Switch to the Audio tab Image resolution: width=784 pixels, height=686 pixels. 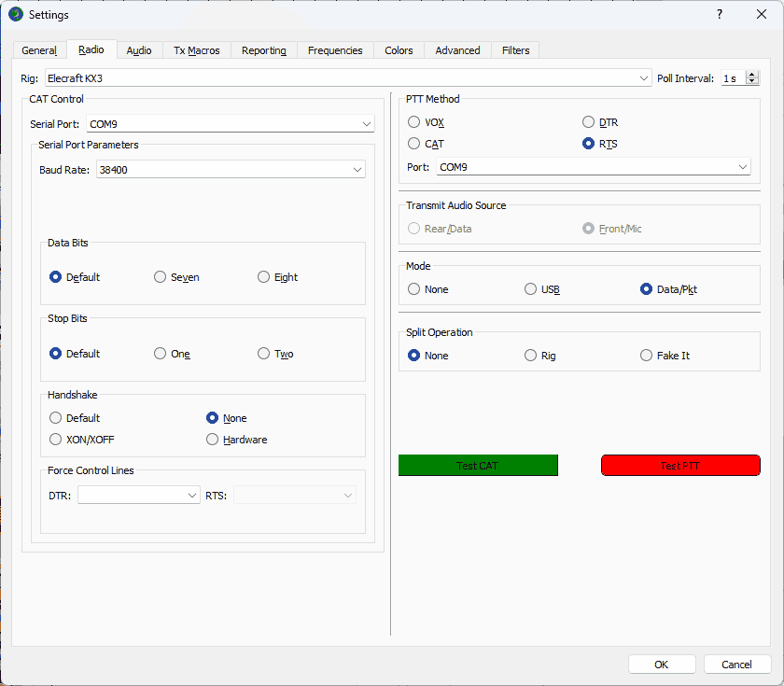tap(139, 50)
